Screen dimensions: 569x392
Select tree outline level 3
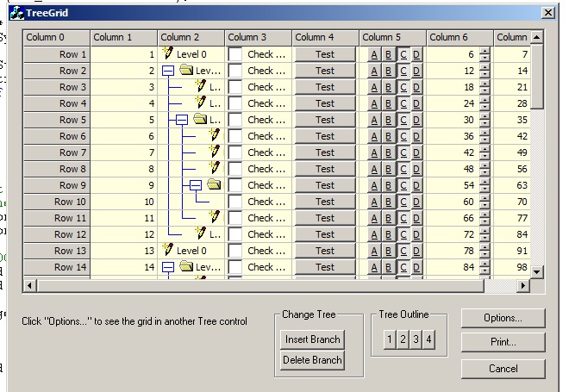click(416, 339)
